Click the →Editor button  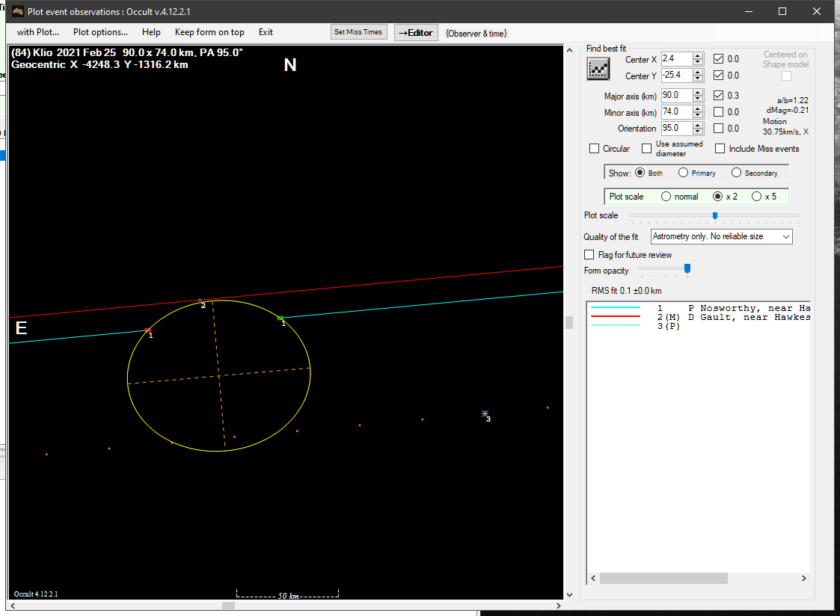point(416,33)
